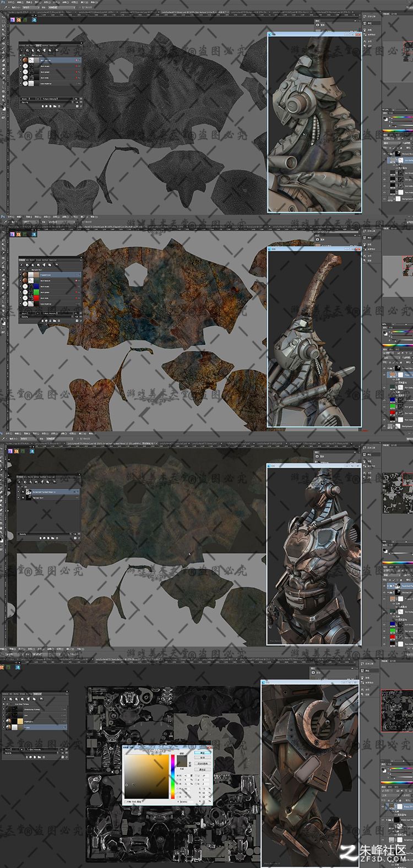Click yellow swatch on the Highlights layer
The width and height of the screenshot is (413, 868).
(20, 721)
